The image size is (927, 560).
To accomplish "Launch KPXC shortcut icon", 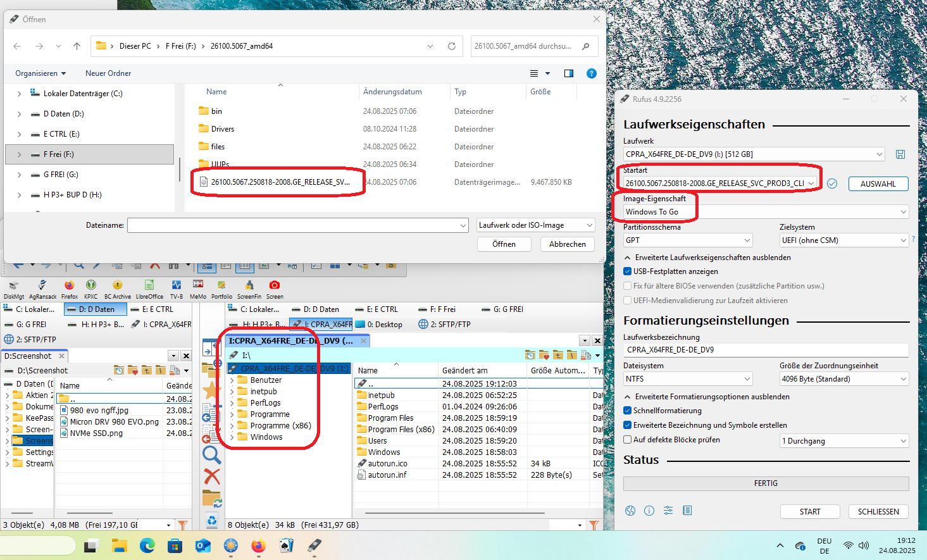I will (91, 290).
